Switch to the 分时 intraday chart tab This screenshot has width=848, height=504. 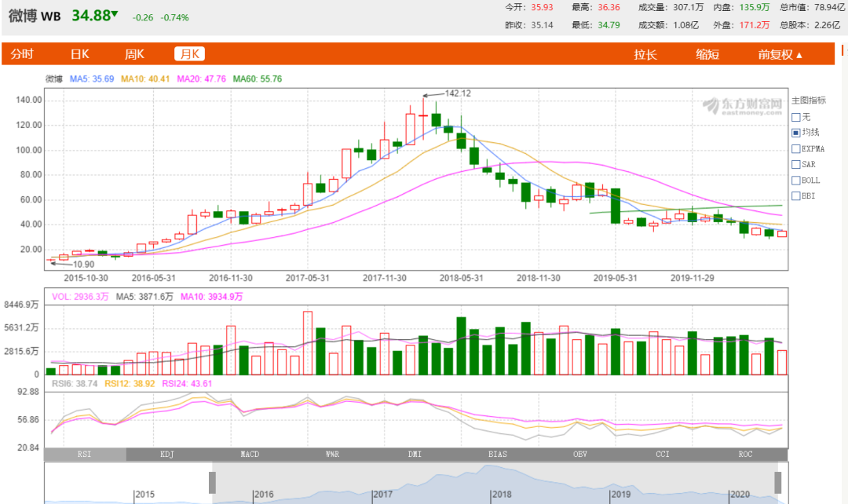pyautogui.click(x=22, y=54)
